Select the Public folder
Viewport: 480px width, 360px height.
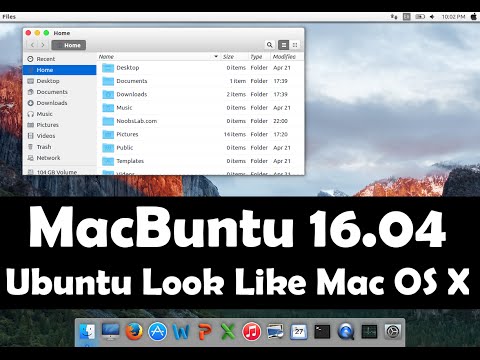(200, 148)
